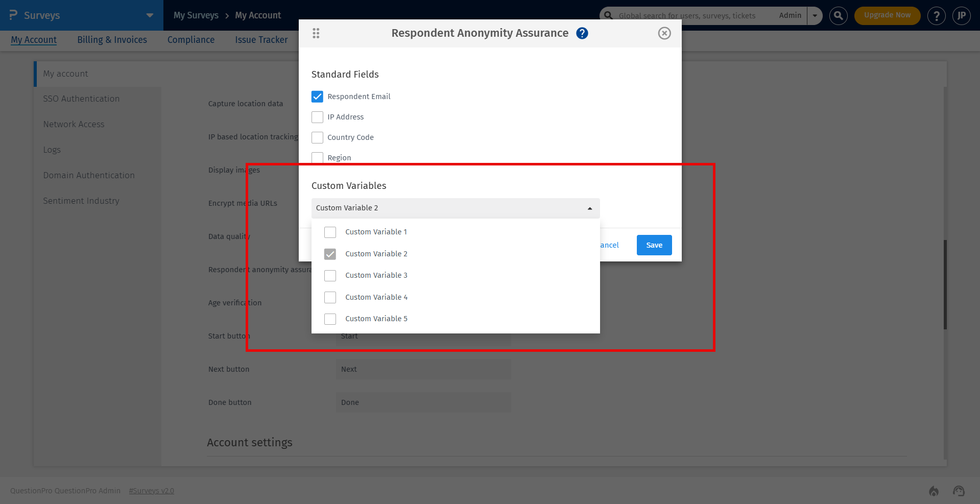The height and width of the screenshot is (504, 980).
Task: Deselect Custom Variable 2 checkbox
Action: pos(330,254)
